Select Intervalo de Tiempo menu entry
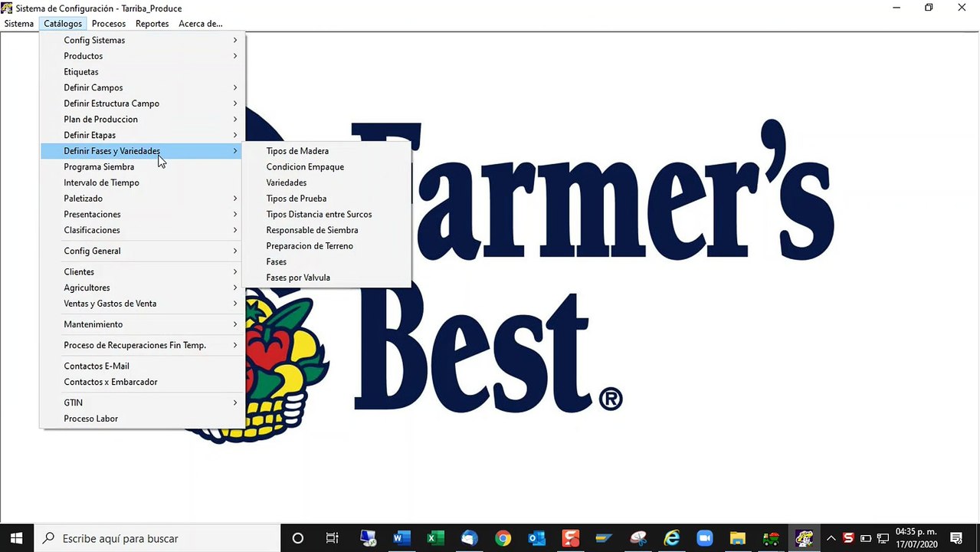The image size is (980, 552). 143,182
